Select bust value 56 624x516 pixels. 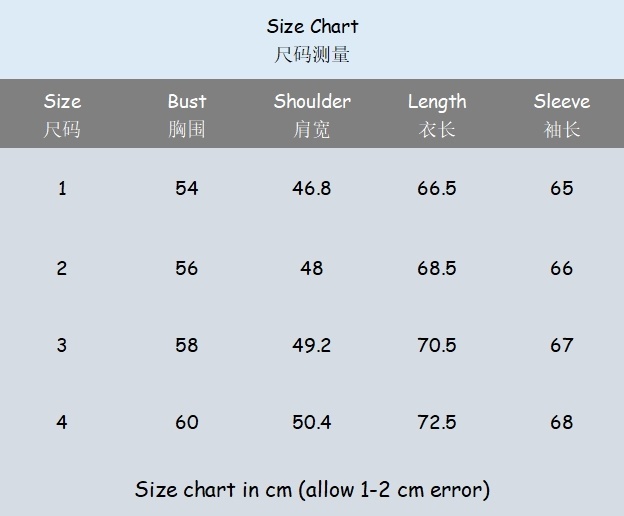[x=187, y=268]
